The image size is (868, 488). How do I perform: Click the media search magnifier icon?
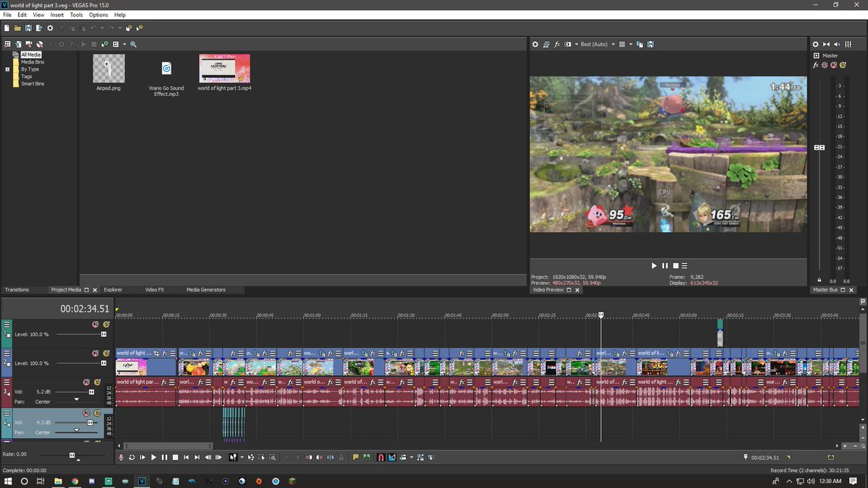pos(133,44)
